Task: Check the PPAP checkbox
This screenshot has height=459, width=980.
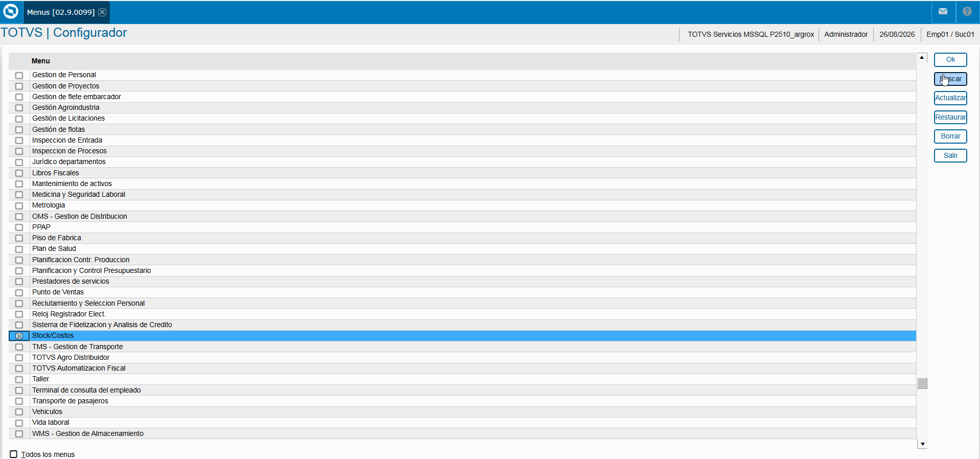Action: click(19, 227)
